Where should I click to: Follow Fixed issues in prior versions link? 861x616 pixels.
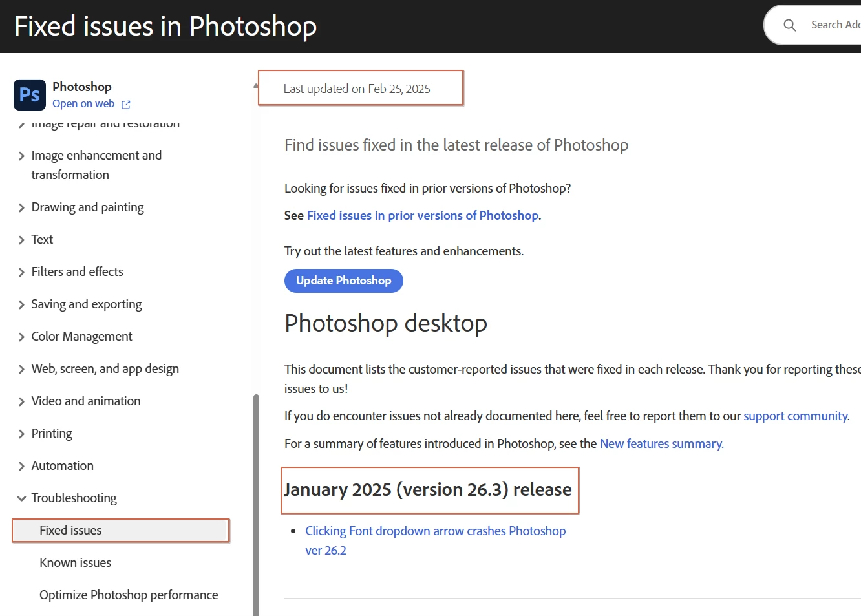click(x=423, y=215)
